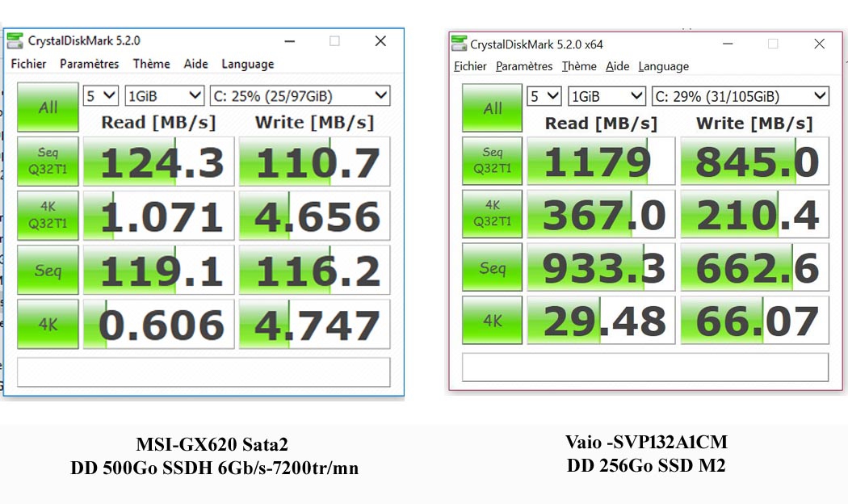Screen dimensions: 848x504
Task: Open test size dropdown 1GiB in x64 window
Action: 607,97
